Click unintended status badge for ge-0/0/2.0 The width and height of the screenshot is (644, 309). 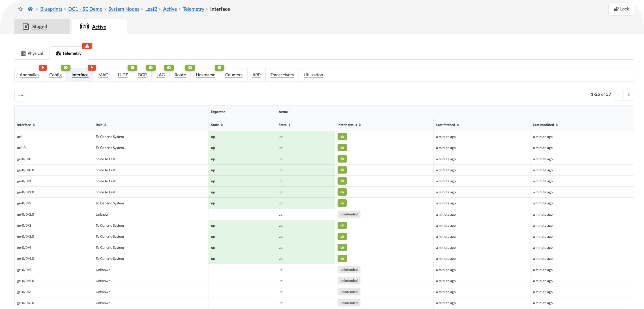[349, 214]
